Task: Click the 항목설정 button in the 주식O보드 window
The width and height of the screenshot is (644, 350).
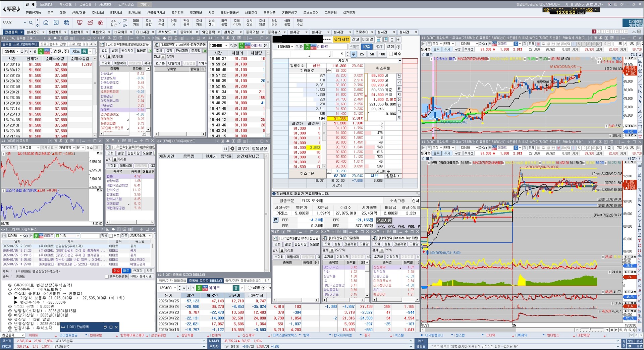Action: point(259,149)
